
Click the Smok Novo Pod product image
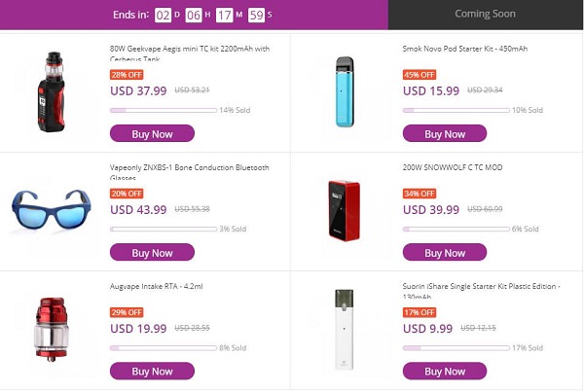click(x=343, y=91)
